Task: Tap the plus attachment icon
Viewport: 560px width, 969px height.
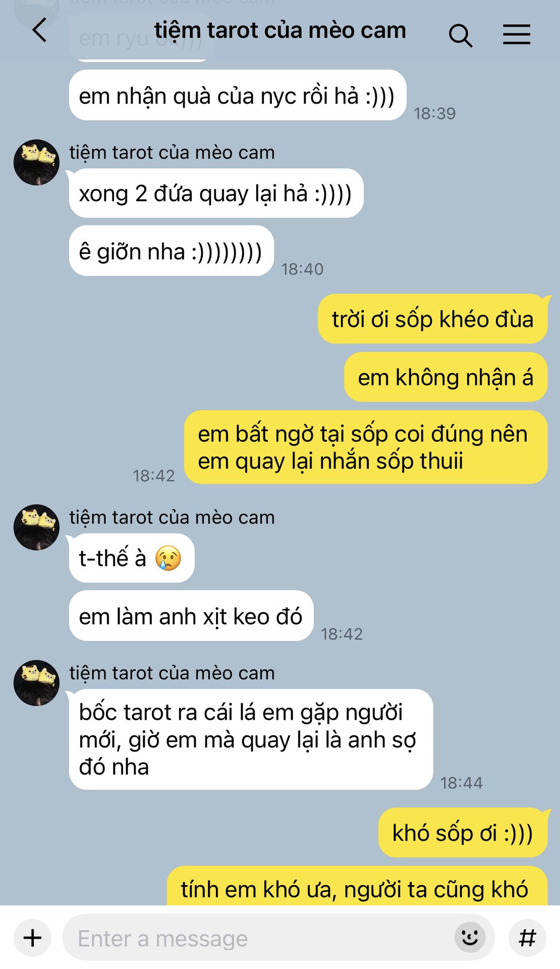Action: [x=33, y=938]
